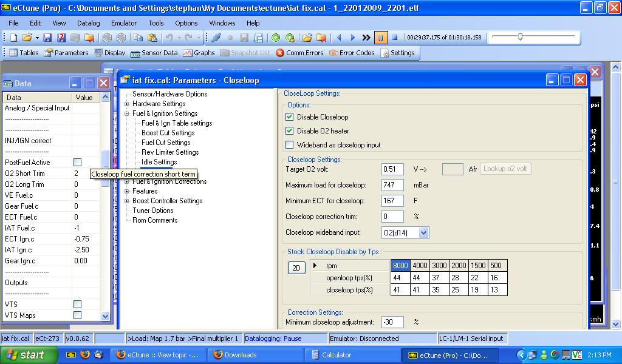Toggle Disable Closeloop checkbox
Screen dimensions: 622x364
pyautogui.click(x=290, y=117)
